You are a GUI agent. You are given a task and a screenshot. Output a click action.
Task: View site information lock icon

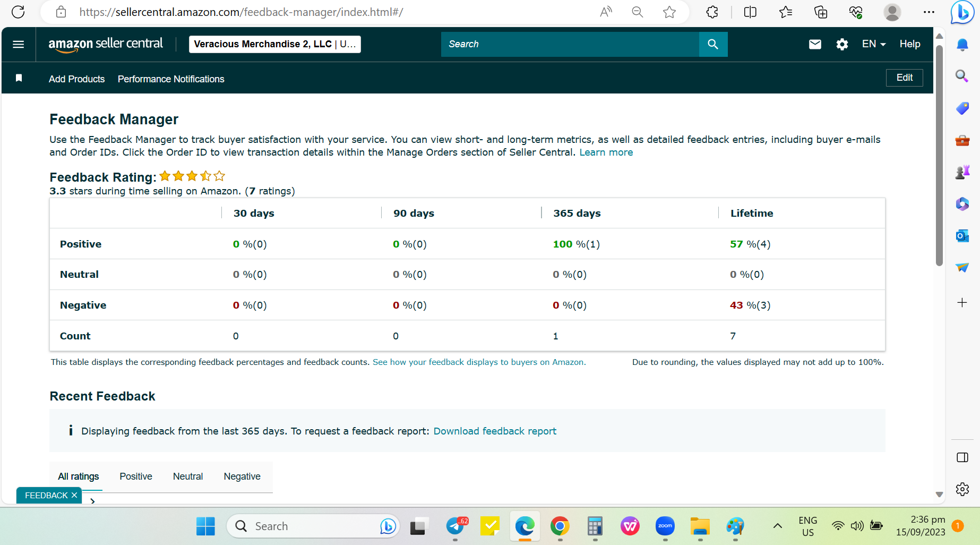tap(61, 12)
